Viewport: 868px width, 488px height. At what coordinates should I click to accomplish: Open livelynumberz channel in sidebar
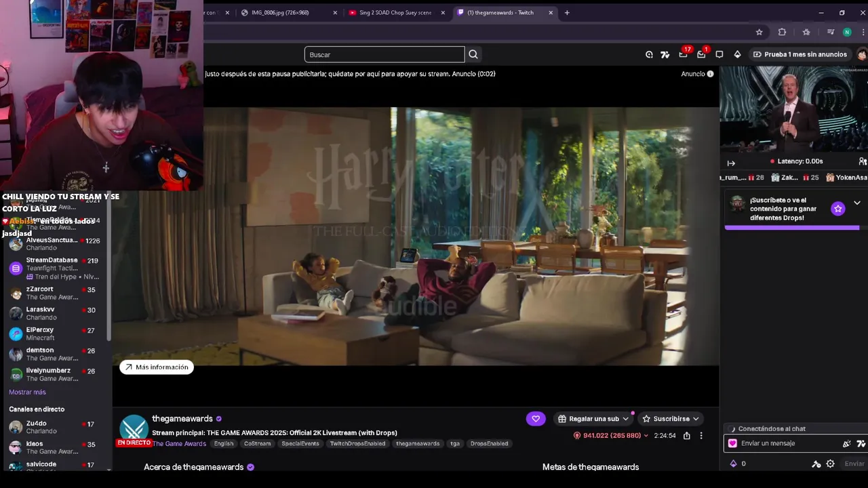point(55,374)
